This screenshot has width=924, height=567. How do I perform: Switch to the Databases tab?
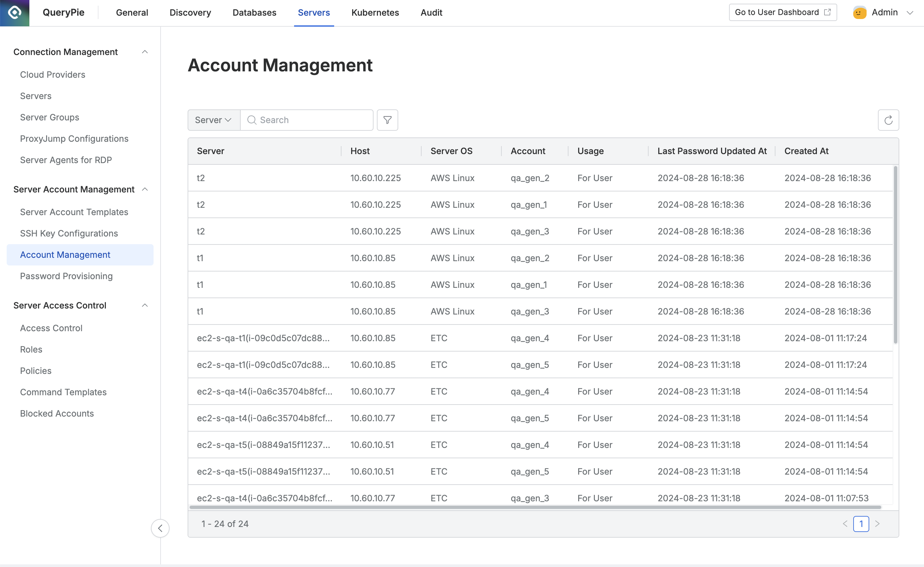[x=254, y=12]
